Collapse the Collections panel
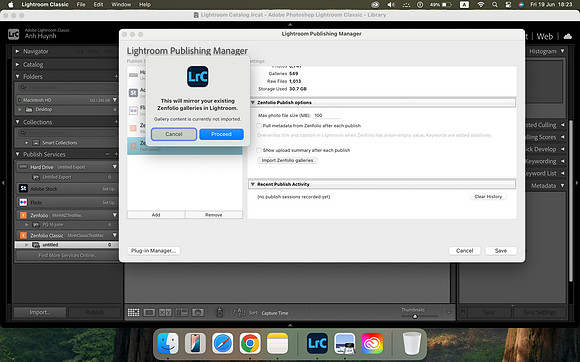 17,122
